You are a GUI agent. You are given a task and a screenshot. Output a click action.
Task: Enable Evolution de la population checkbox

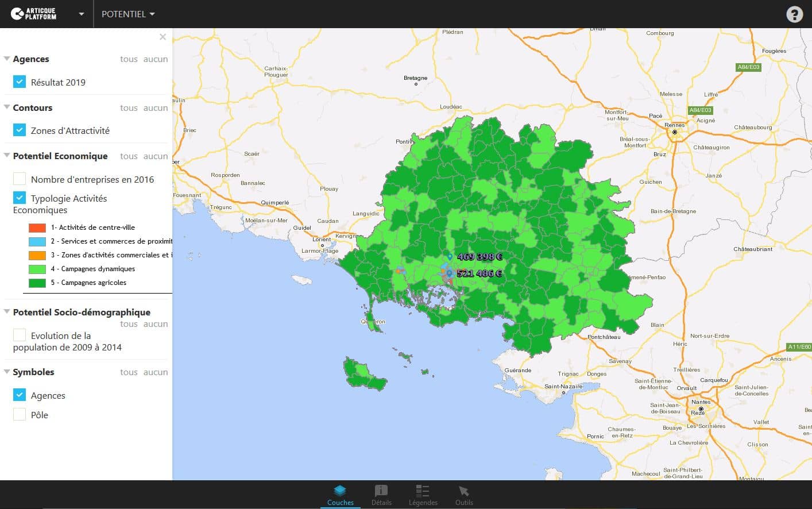[x=20, y=335]
